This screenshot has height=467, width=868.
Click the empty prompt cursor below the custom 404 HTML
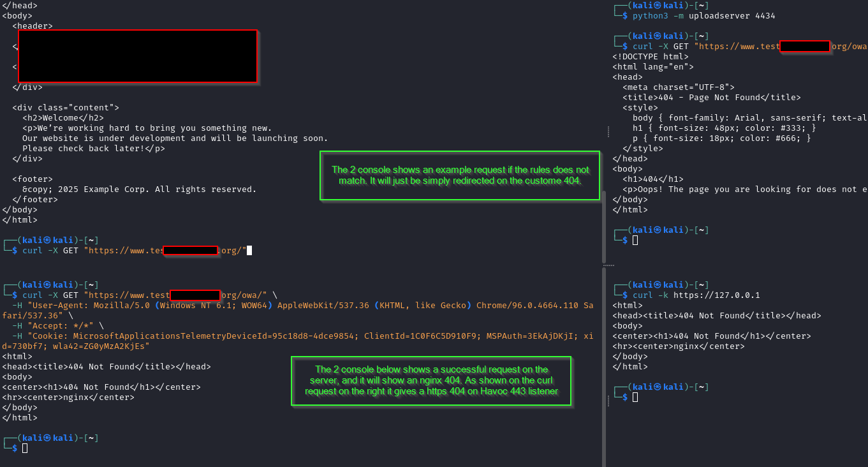635,241
